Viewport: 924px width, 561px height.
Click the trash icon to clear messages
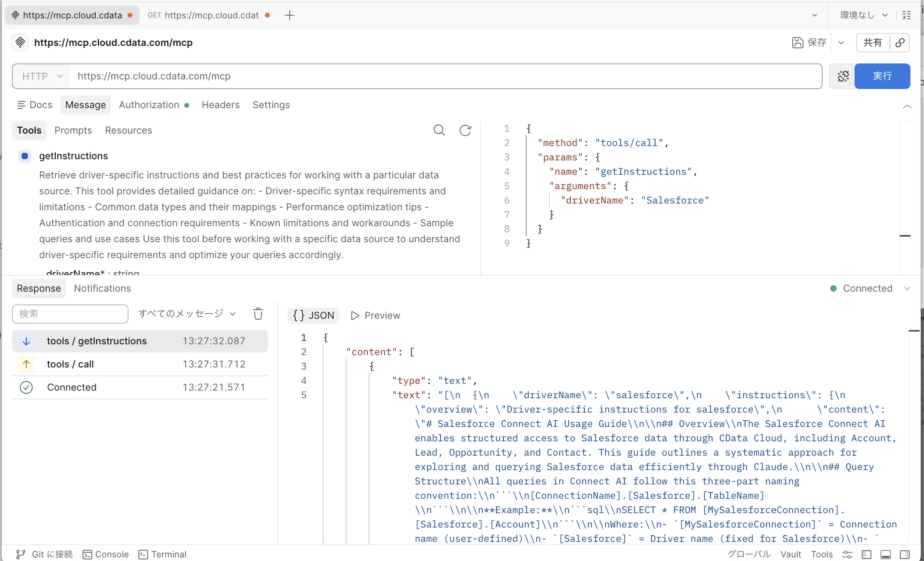coord(258,314)
